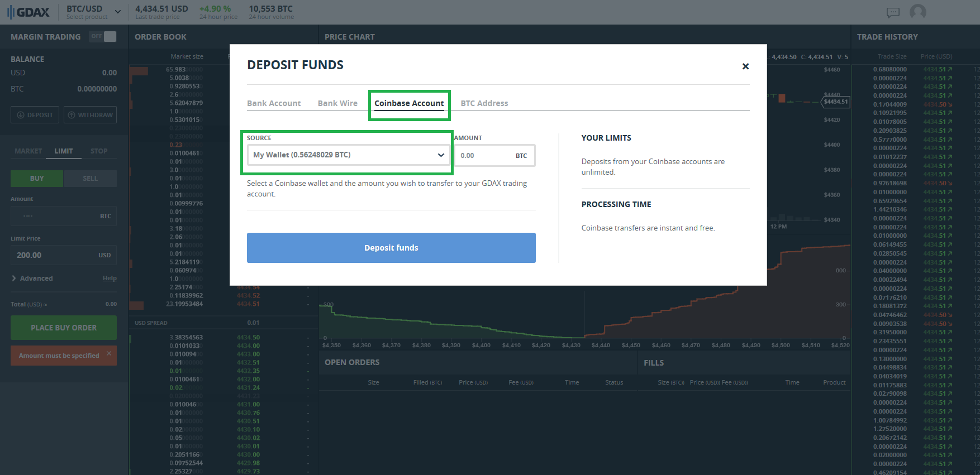Viewport: 980px width, 475px height.
Task: Choose the Sell side button
Action: pos(91,179)
